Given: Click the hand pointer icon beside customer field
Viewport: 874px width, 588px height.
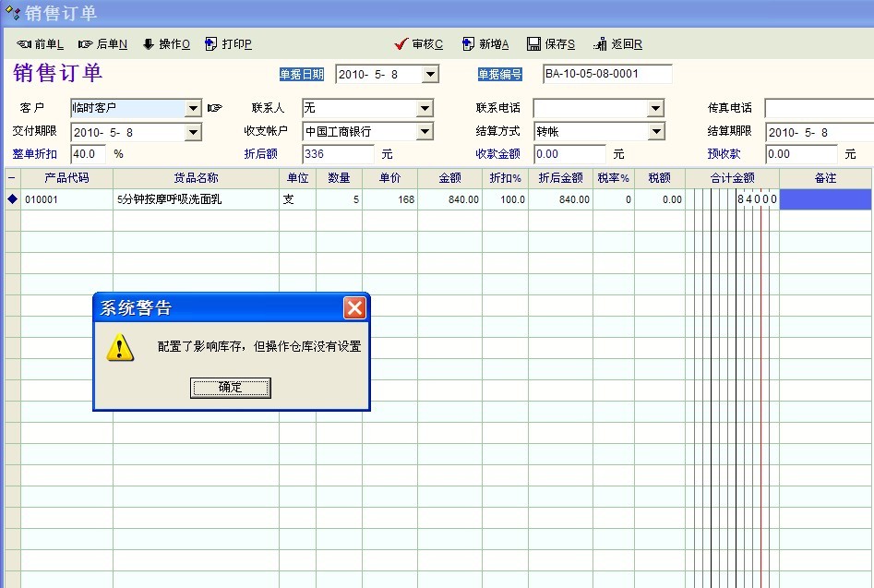Looking at the screenshot, I should coord(215,109).
